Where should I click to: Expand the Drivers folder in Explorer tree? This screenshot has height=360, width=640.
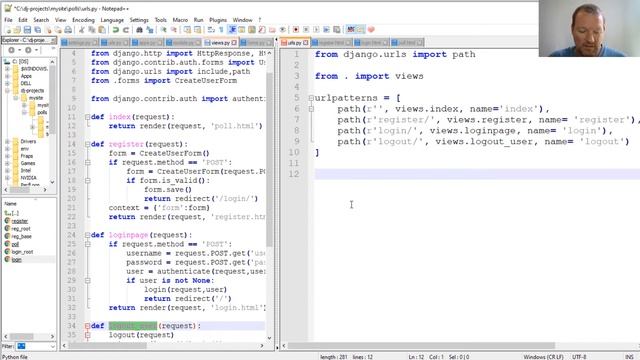pos(7,142)
